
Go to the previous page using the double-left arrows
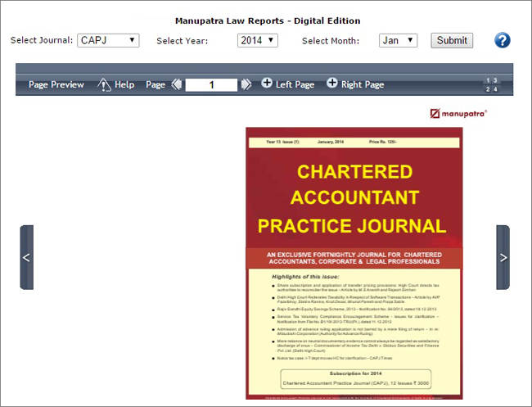pyautogui.click(x=177, y=84)
